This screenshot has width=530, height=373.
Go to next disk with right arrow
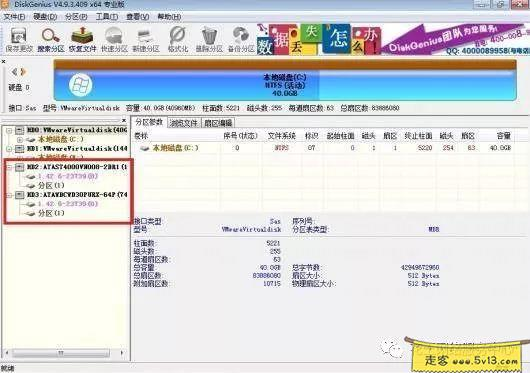[x=23, y=72]
